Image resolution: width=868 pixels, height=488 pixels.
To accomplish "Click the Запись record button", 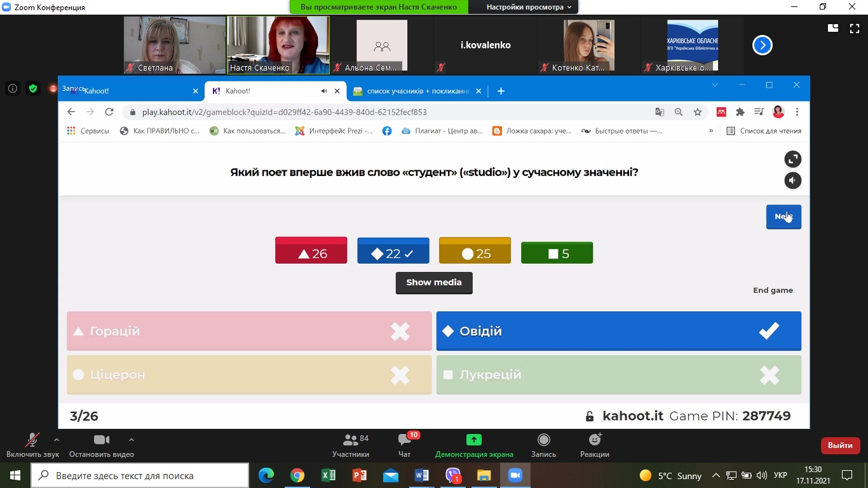I will pyautogui.click(x=543, y=445).
